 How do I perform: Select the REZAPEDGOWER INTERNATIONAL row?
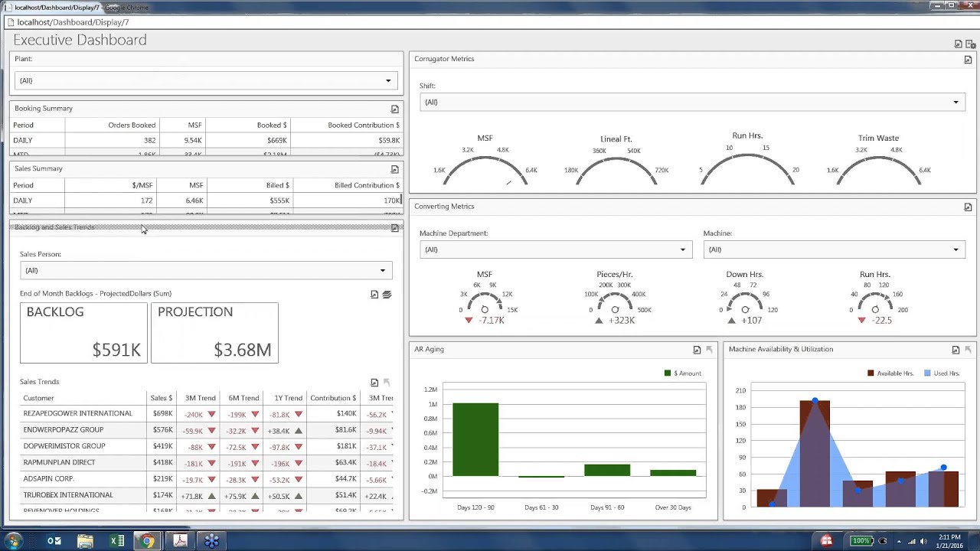click(x=207, y=414)
